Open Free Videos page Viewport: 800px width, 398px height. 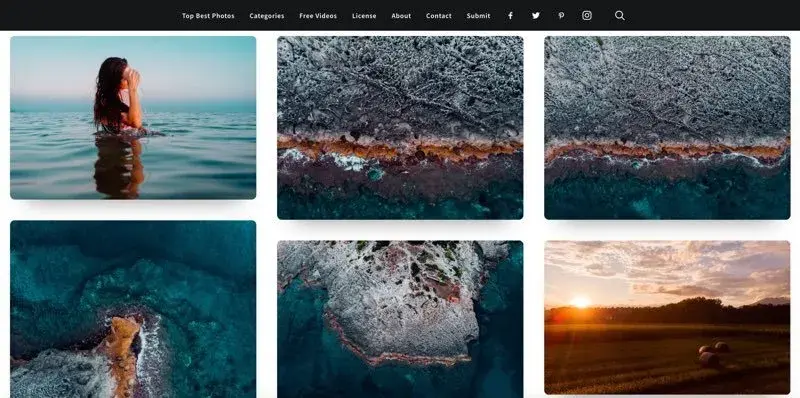pyautogui.click(x=318, y=16)
